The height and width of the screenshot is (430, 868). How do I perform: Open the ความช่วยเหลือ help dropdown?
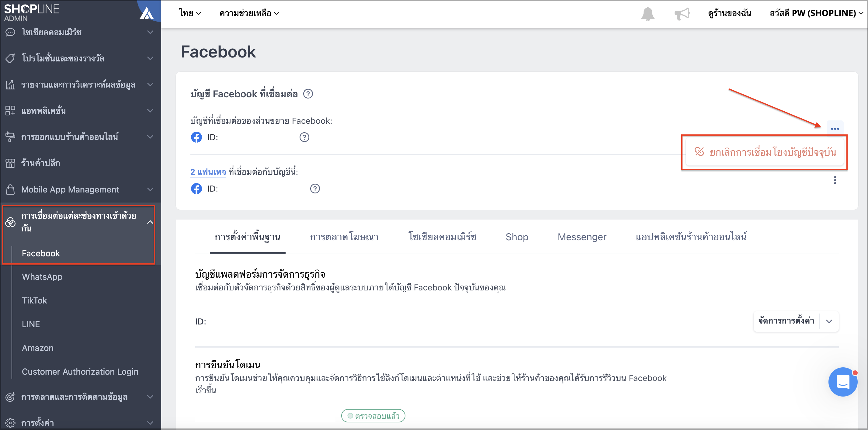249,13
